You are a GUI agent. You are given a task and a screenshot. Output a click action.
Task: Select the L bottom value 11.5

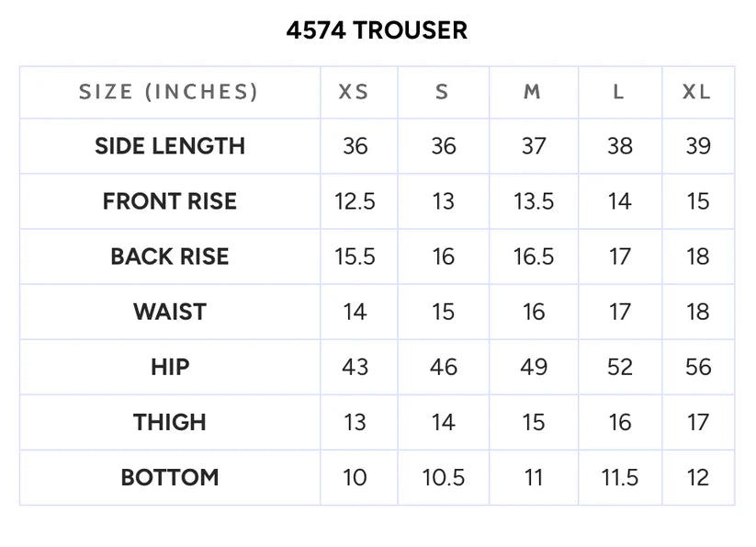tap(619, 477)
